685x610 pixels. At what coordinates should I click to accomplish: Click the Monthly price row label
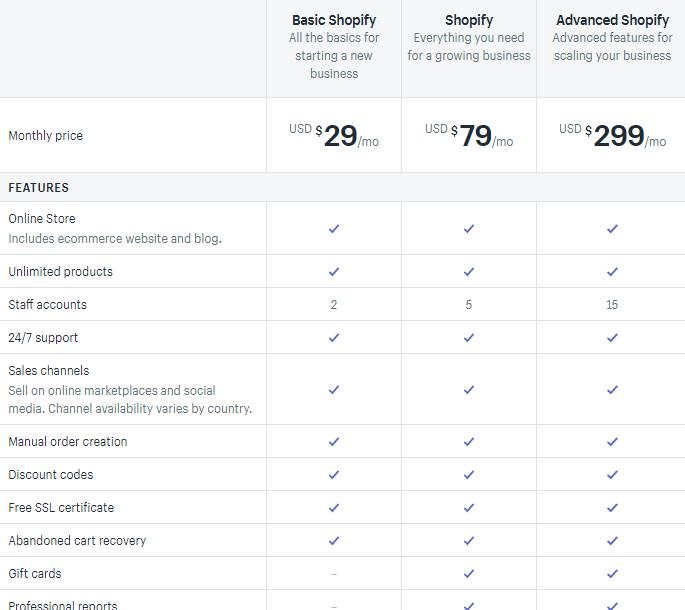(45, 135)
